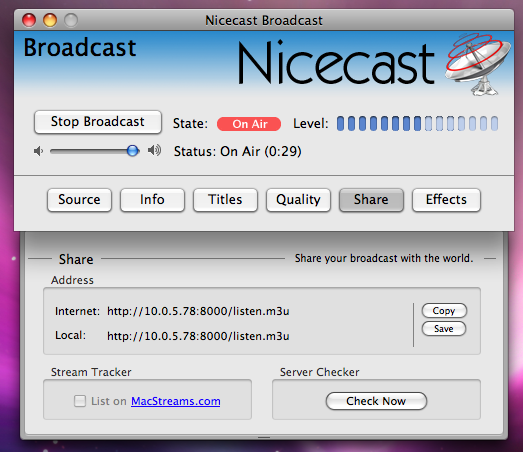Stop the current broadcast
523x452 pixels.
pos(98,122)
